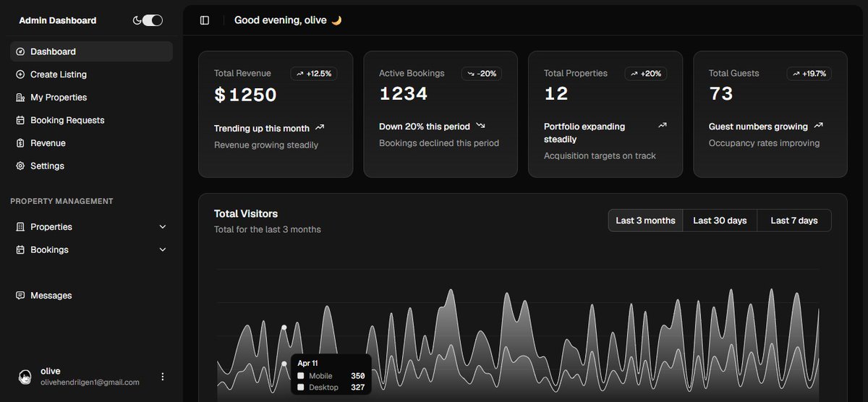Click 'Revenue growing steadily' text

[x=266, y=145]
